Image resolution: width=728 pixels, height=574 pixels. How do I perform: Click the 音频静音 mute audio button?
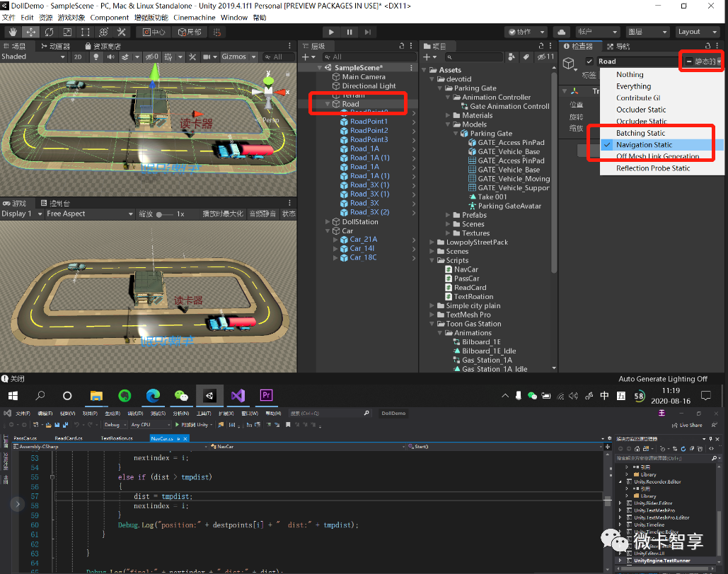(x=262, y=213)
